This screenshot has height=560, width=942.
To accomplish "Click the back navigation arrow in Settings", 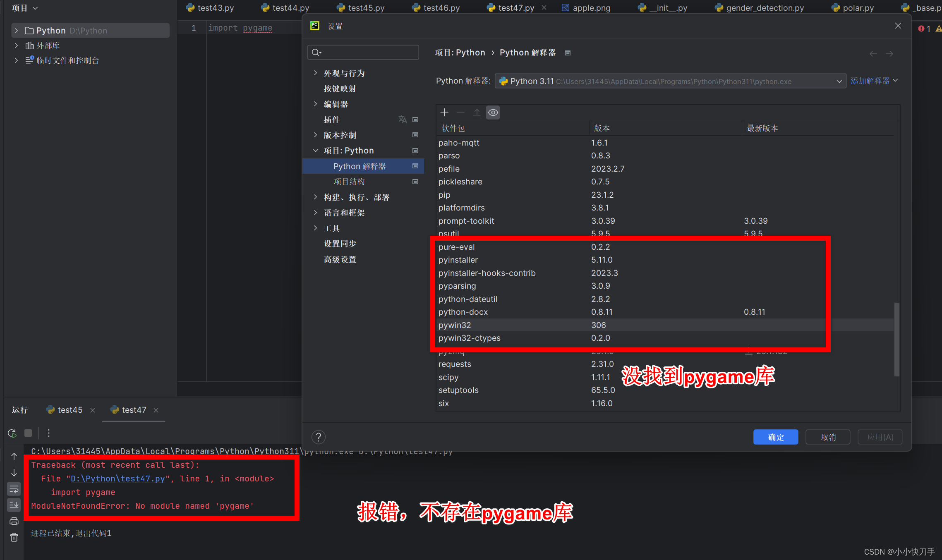I will pos(873,53).
